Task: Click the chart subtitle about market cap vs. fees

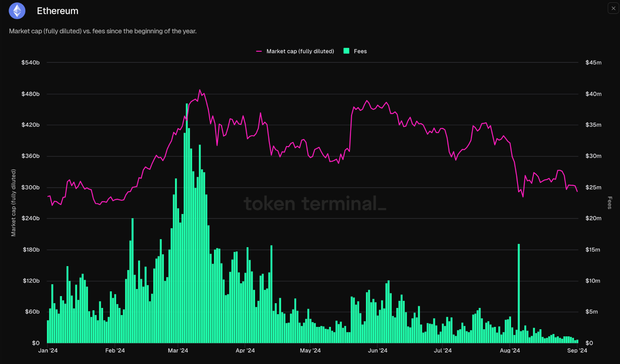Action: (103, 31)
